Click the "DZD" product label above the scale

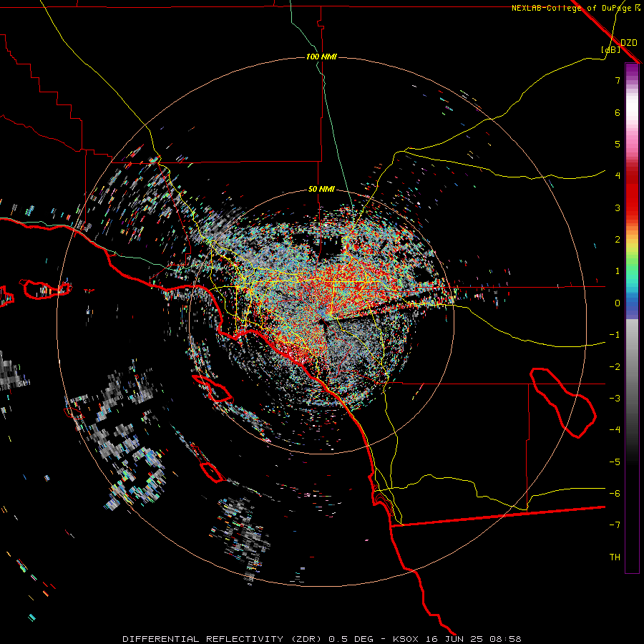click(x=629, y=43)
